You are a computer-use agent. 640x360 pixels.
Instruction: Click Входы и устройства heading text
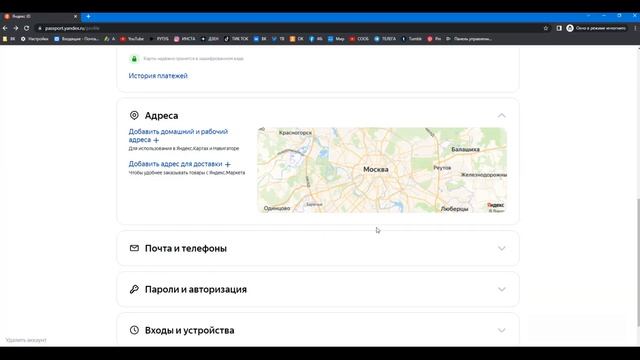coord(189,330)
